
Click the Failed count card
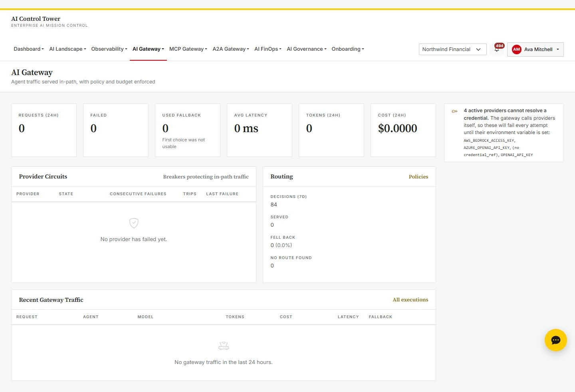116,130
